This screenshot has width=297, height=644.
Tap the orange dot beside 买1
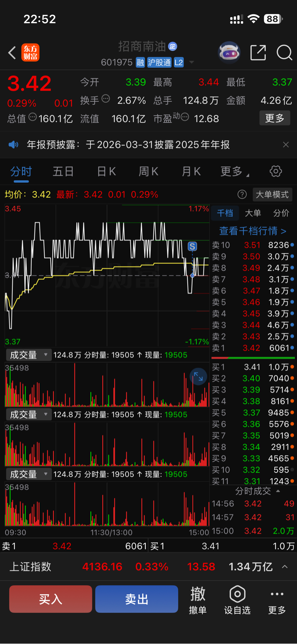[292, 367]
